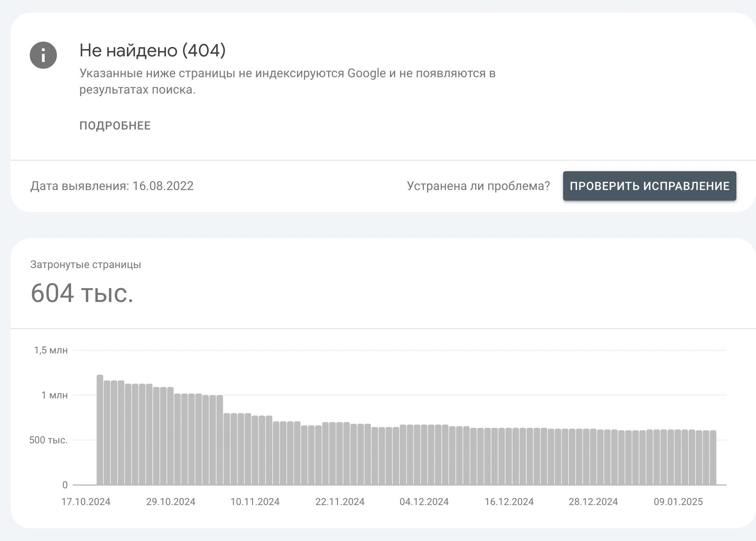Screen dimensions: 756x541
Task: Open the ПОДРОБНЕЕ link
Action: [x=115, y=126]
